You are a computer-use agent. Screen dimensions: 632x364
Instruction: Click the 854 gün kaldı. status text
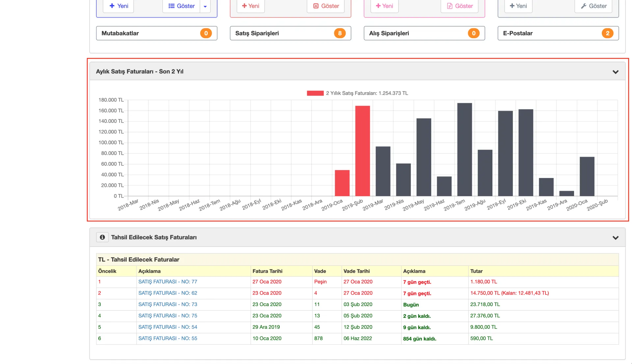pyautogui.click(x=420, y=339)
